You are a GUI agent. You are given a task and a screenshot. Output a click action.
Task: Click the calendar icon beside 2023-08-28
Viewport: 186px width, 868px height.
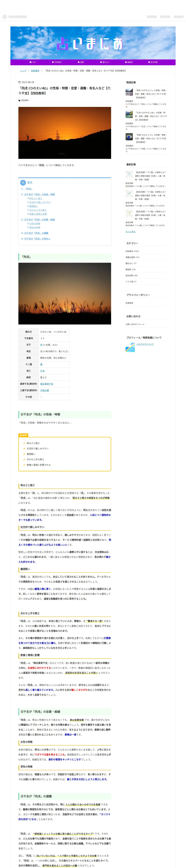(x=19, y=82)
